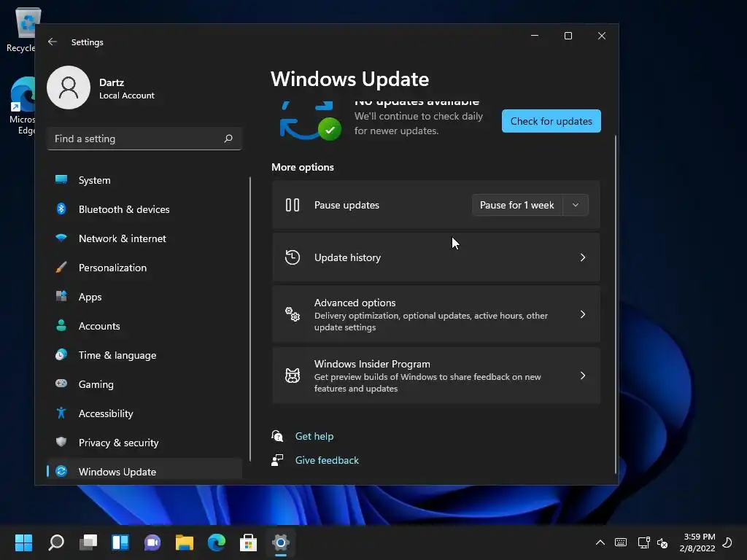
Task: Click Check for updates button
Action: click(551, 121)
